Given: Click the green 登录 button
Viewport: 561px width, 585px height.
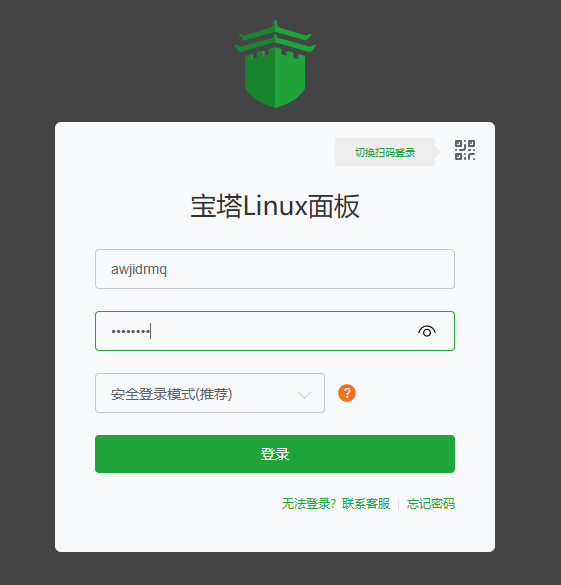Looking at the screenshot, I should click(275, 454).
